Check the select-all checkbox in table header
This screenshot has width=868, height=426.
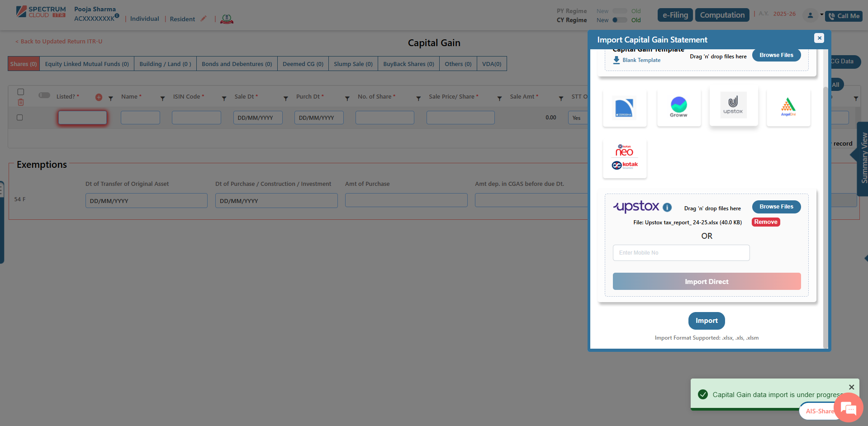pos(21,92)
